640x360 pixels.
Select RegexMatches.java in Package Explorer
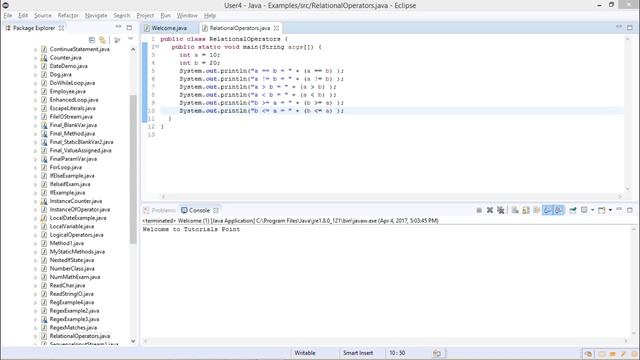[73, 328]
